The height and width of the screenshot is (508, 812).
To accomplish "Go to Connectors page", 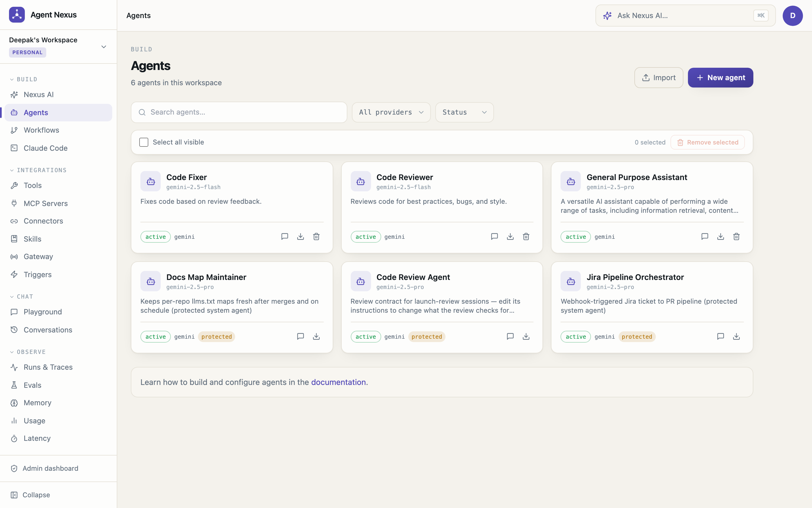I will point(58,221).
